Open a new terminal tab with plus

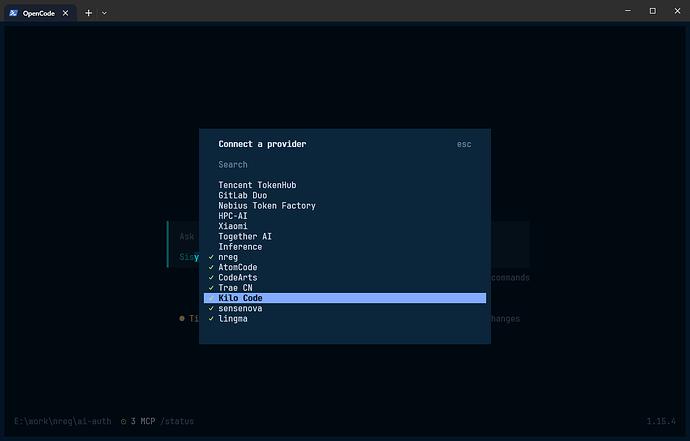88,13
